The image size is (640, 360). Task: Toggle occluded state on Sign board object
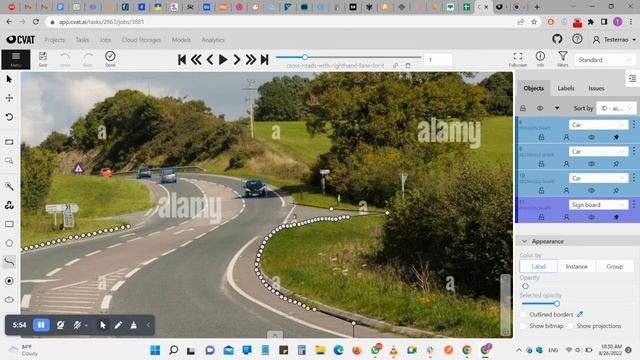tap(567, 218)
